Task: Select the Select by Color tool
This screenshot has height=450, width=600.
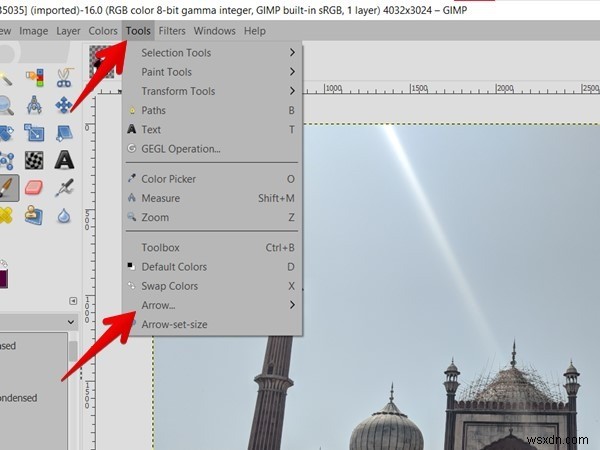Action: click(34, 78)
